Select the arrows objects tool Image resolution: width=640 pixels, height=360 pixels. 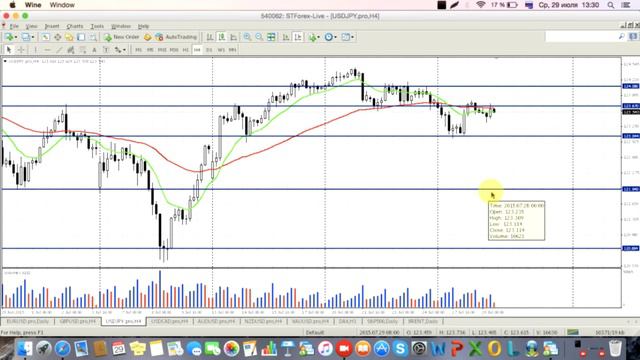[118, 50]
